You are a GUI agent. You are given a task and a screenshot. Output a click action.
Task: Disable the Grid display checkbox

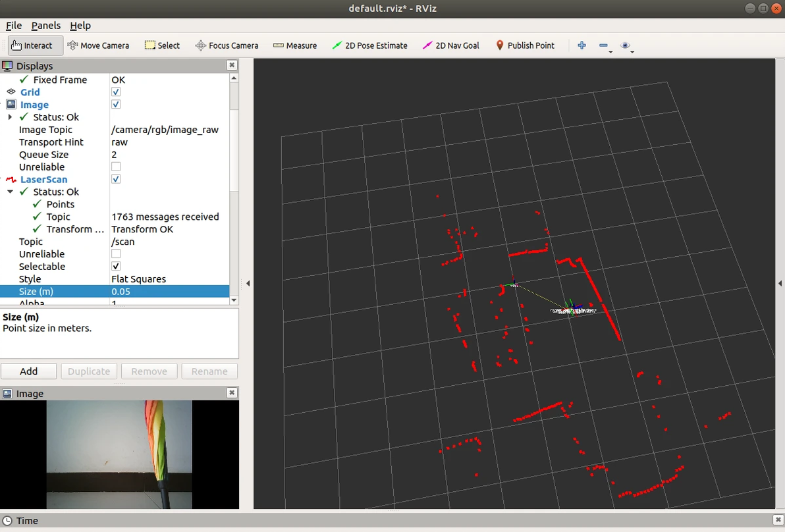(116, 92)
